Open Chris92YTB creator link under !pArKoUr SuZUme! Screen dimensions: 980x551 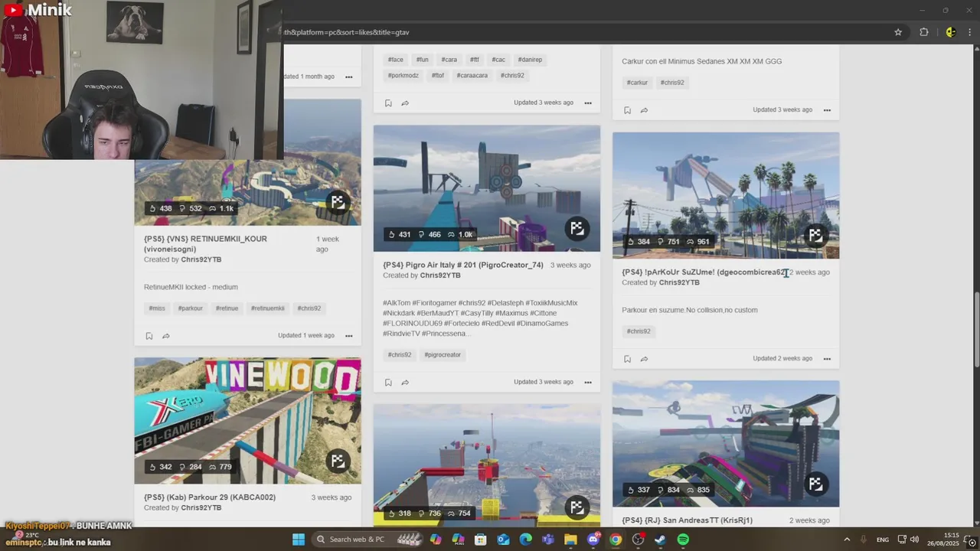tap(679, 282)
